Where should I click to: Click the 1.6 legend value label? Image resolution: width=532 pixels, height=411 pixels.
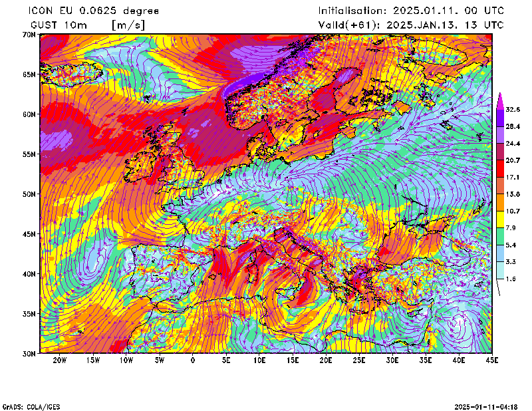click(x=511, y=279)
